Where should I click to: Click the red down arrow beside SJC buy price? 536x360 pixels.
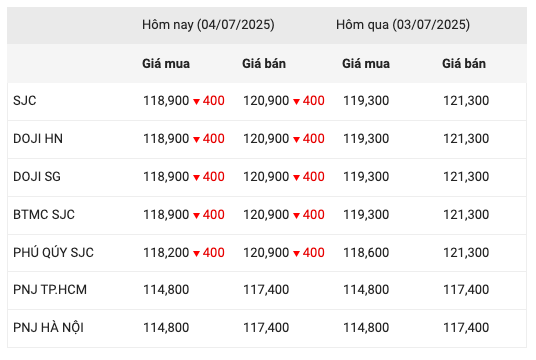(196, 102)
